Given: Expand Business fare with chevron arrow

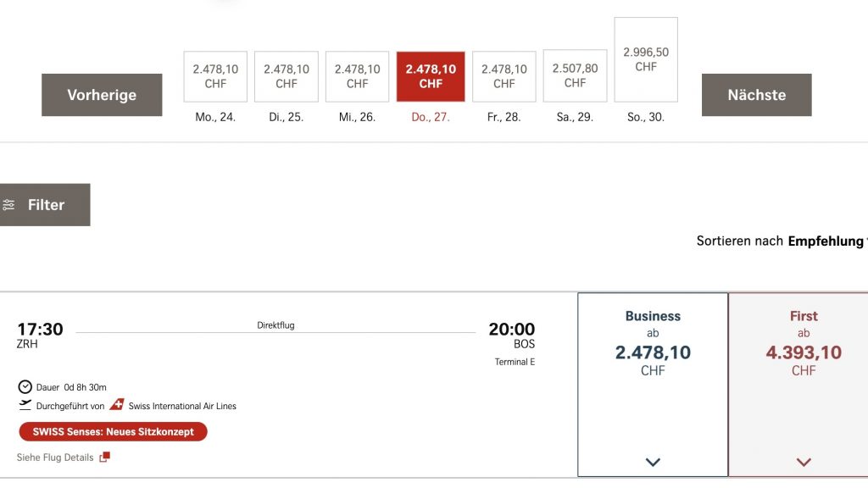Looking at the screenshot, I should coord(653,462).
